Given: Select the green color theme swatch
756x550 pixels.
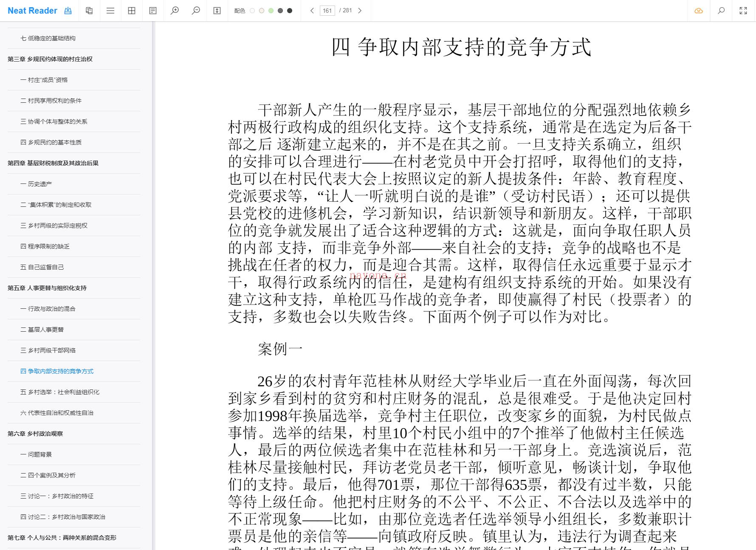Looking at the screenshot, I should pyautogui.click(x=271, y=11).
